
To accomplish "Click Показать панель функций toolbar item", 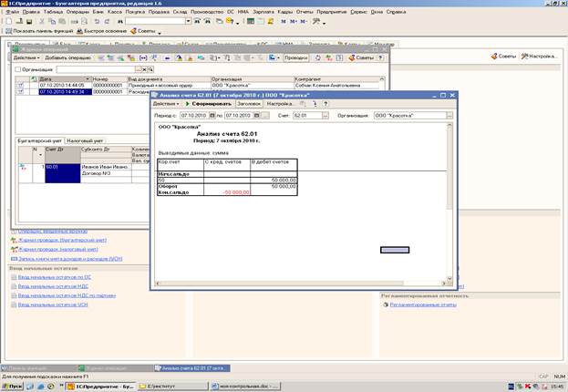I will (x=39, y=31).
